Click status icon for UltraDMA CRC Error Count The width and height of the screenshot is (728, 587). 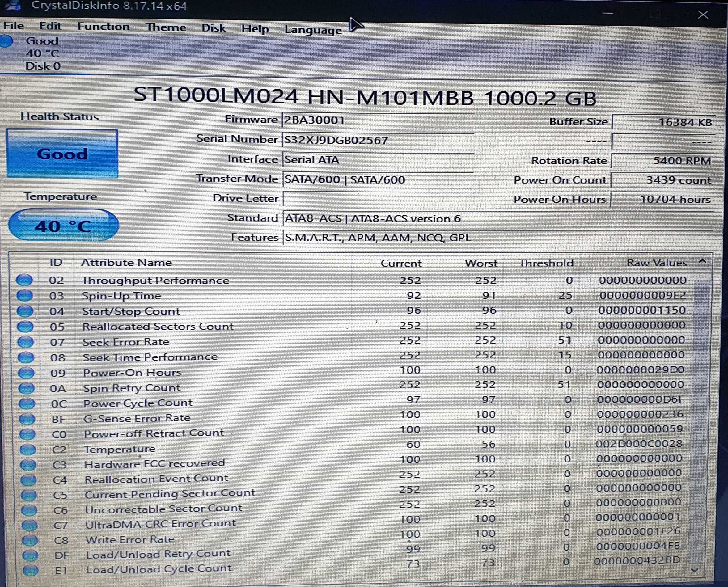30,526
